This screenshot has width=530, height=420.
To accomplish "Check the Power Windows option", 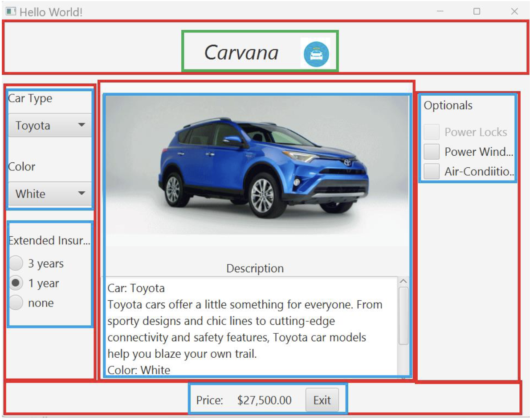I will click(x=431, y=152).
